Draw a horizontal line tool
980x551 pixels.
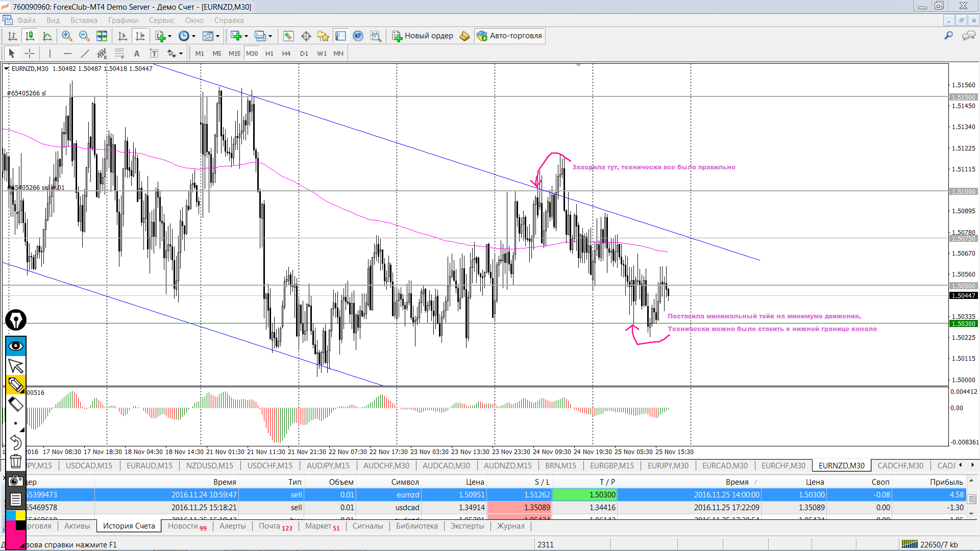coord(67,53)
